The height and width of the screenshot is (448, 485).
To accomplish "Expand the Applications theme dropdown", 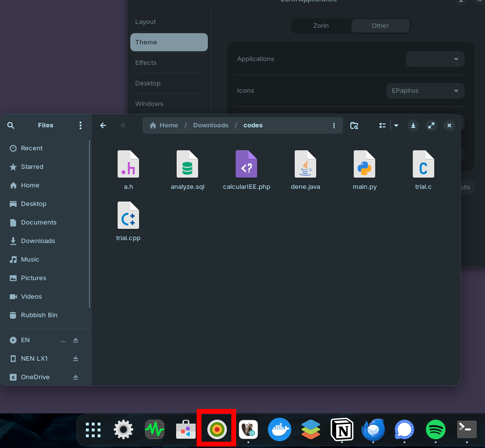I will click(435, 59).
